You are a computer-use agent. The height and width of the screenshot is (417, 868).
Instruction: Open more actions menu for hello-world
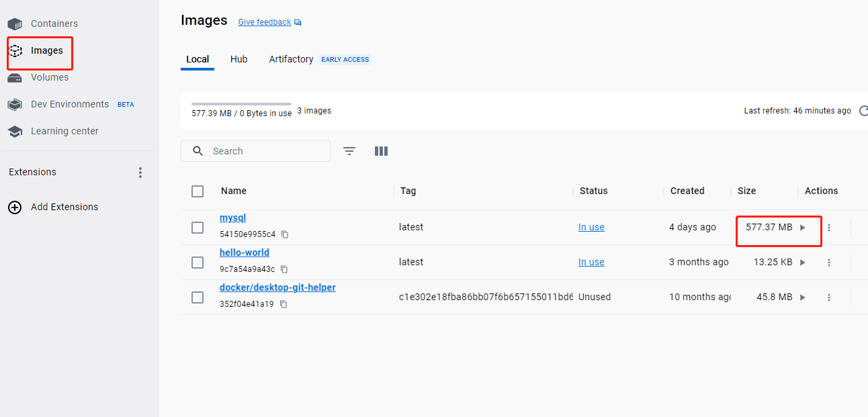tap(829, 263)
